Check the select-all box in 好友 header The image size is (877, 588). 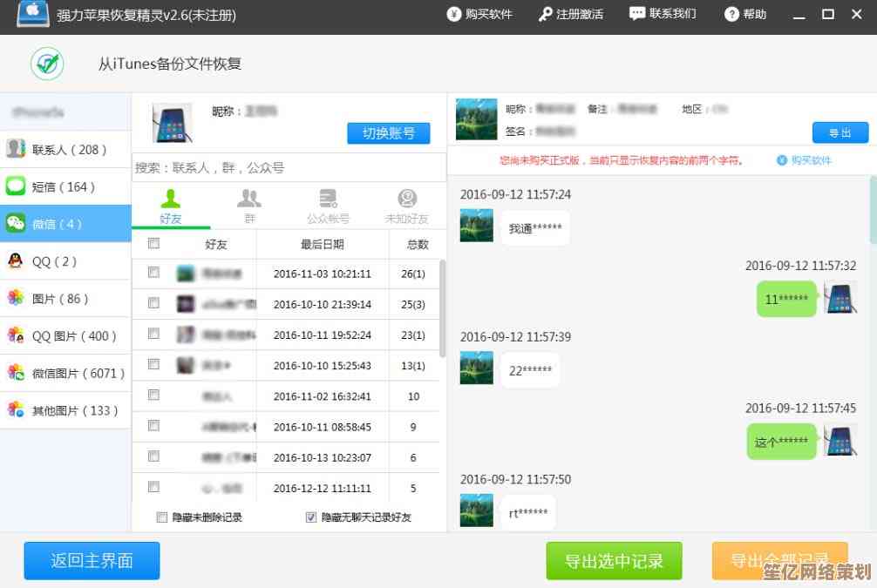(x=154, y=244)
